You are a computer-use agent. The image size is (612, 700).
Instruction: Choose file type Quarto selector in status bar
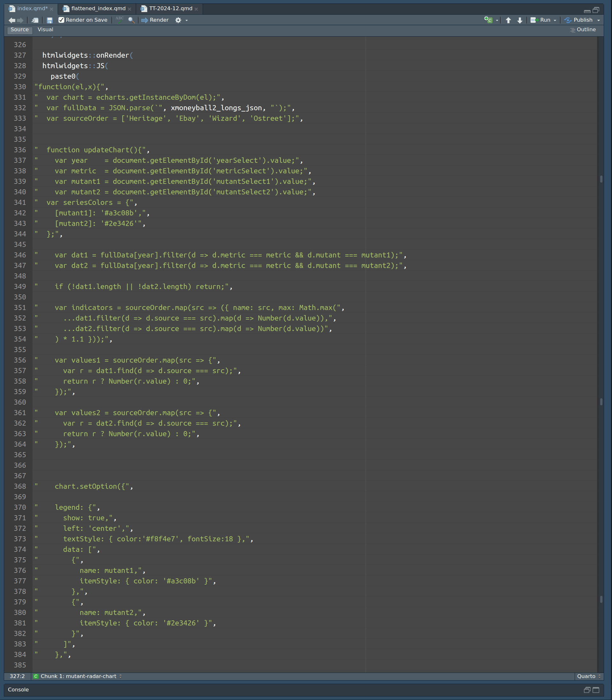(588, 676)
